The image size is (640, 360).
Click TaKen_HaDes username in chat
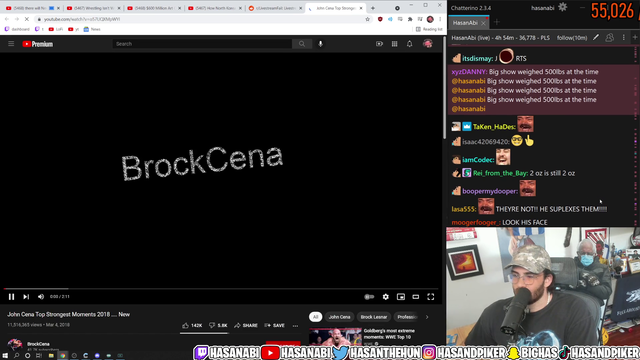tap(494, 127)
